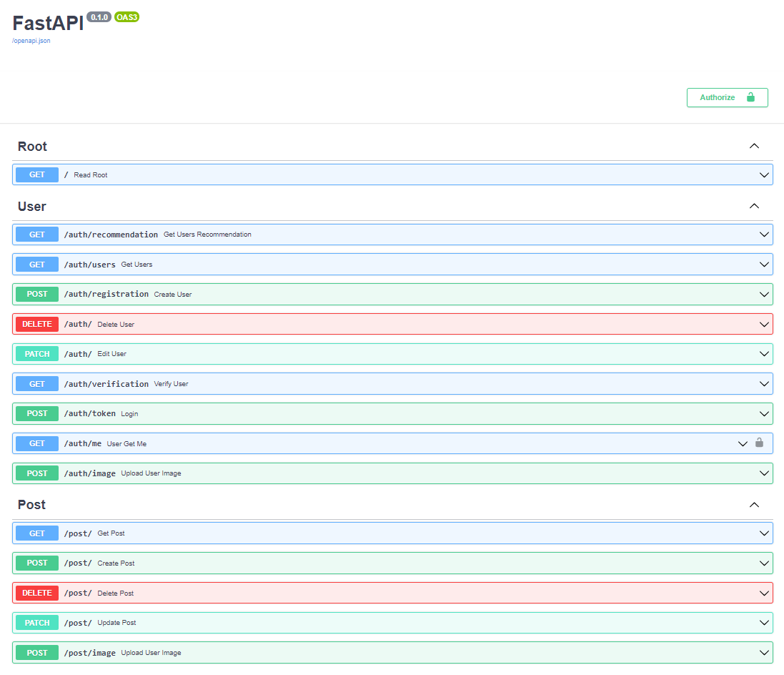
Task: Open the /openapi.json specification link
Action: pyautogui.click(x=30, y=41)
